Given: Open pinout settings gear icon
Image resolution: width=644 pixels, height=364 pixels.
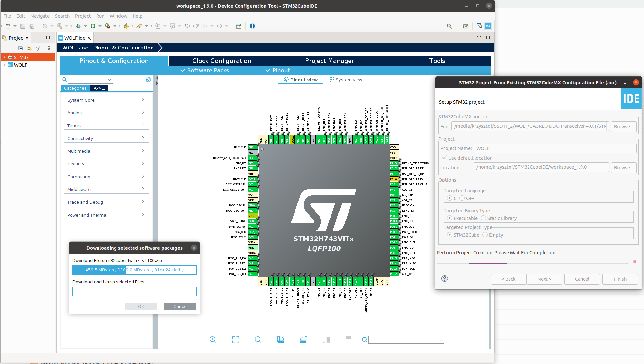Looking at the screenshot, I should click(x=148, y=80).
